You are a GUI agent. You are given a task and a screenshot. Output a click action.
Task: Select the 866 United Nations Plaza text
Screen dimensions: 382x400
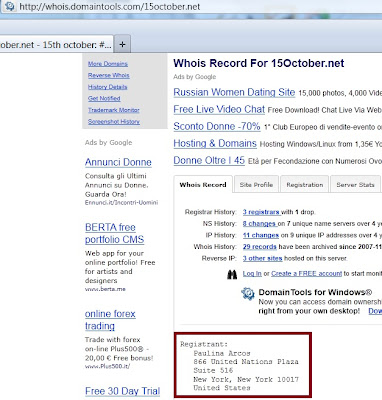coord(246,362)
